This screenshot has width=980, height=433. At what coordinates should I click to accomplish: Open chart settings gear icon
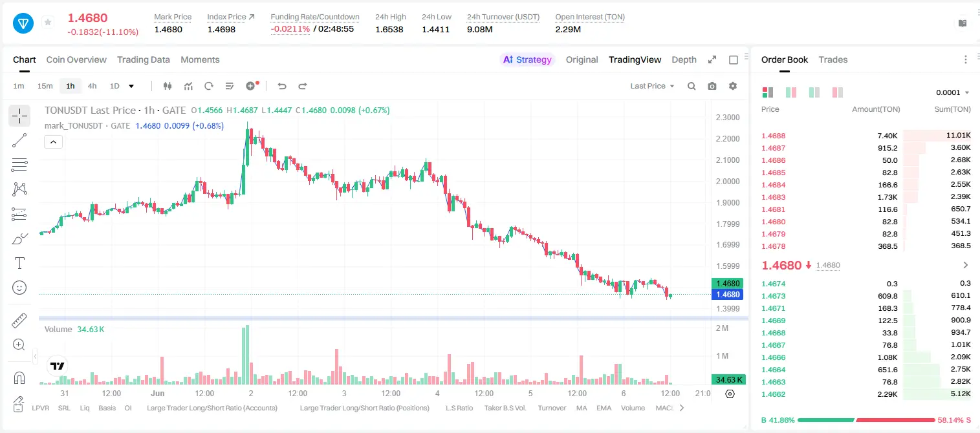click(x=733, y=86)
